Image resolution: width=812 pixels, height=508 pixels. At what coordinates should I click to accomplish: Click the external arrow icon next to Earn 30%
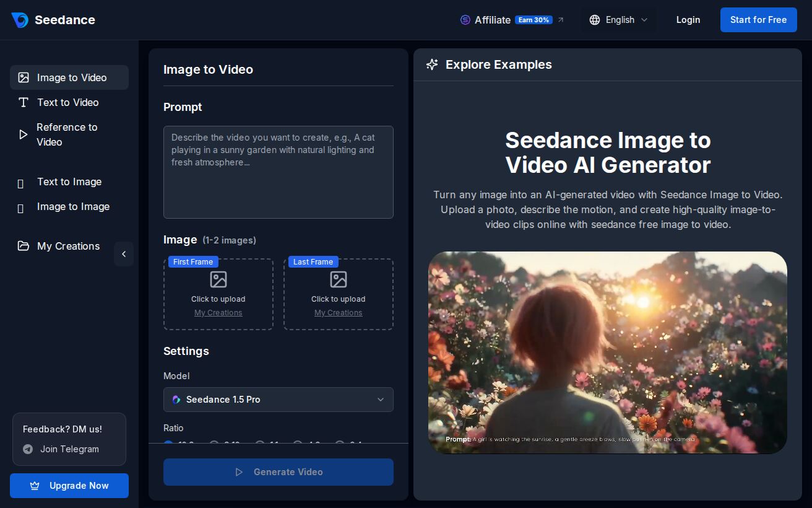click(x=561, y=20)
